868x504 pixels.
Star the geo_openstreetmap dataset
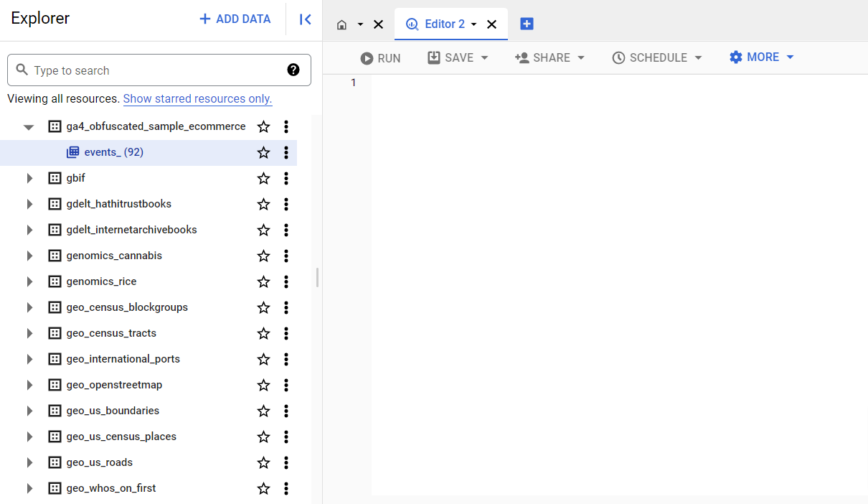[263, 385]
